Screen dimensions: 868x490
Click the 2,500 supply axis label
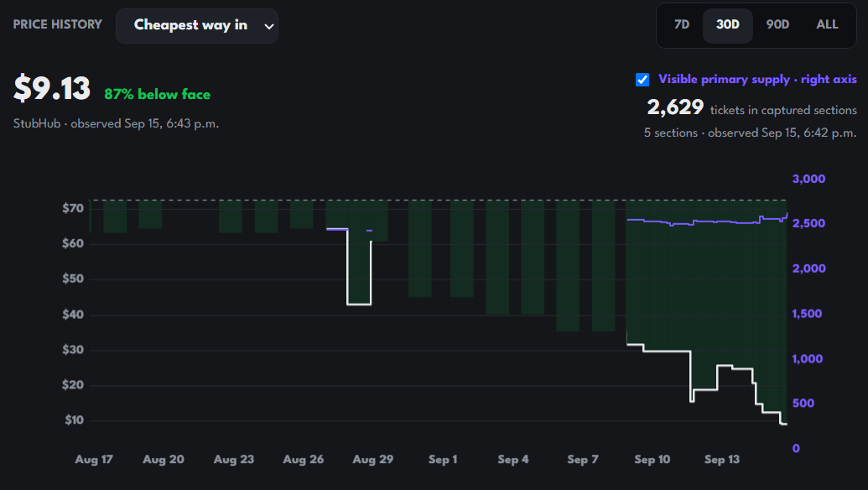808,224
